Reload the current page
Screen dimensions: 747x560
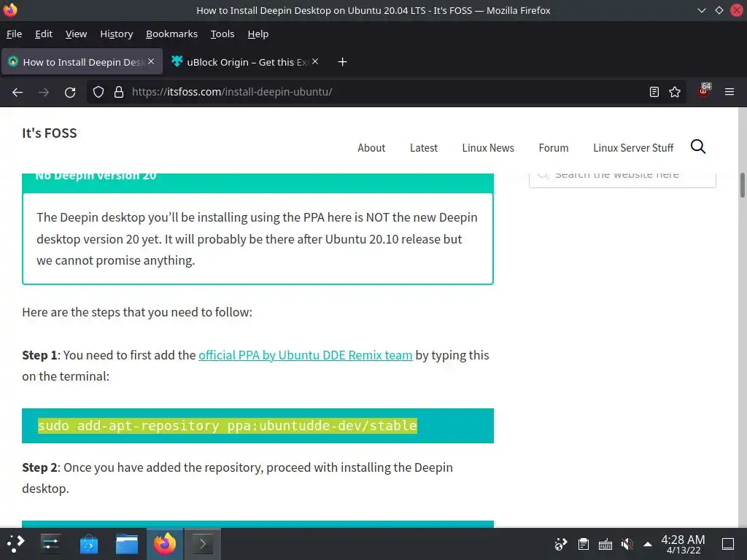(70, 92)
